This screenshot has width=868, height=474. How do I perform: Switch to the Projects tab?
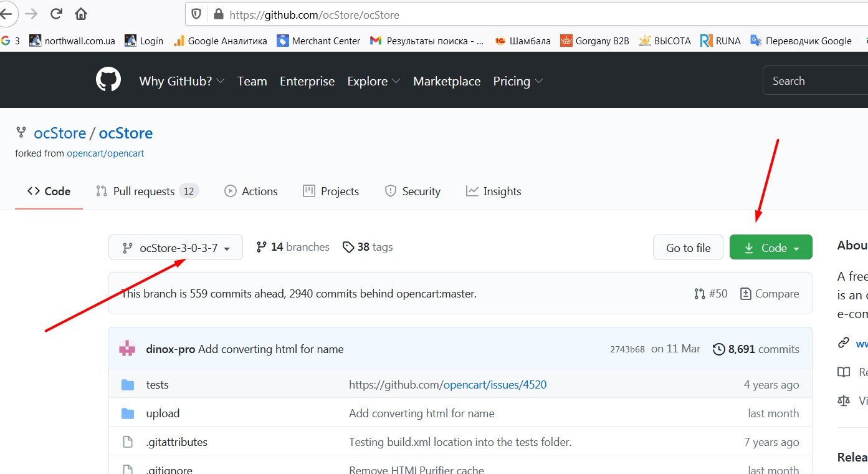[331, 191]
